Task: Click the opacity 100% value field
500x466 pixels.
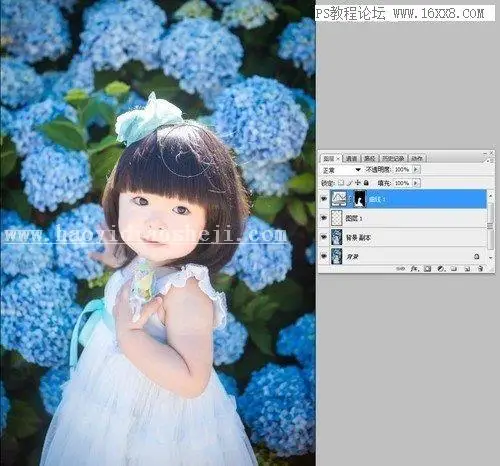Action: 402,169
